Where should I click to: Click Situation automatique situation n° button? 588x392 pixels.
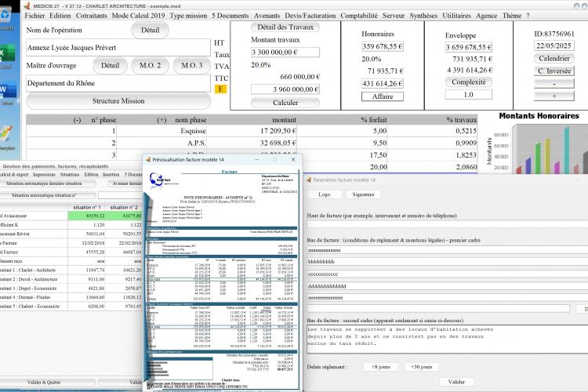[x=44, y=195]
